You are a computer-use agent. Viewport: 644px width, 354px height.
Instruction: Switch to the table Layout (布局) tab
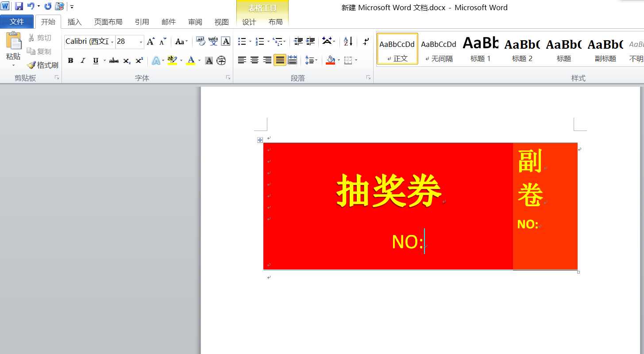point(275,22)
